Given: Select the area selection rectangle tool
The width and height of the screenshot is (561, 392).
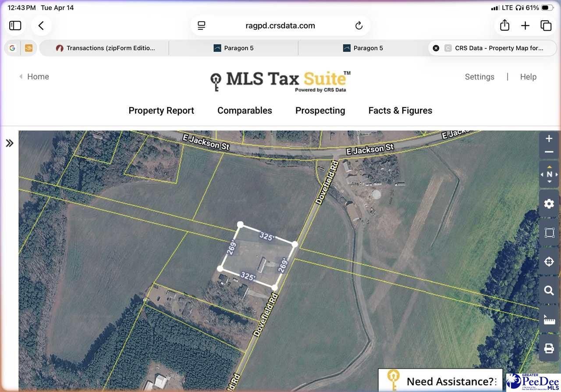Looking at the screenshot, I should pyautogui.click(x=549, y=233).
